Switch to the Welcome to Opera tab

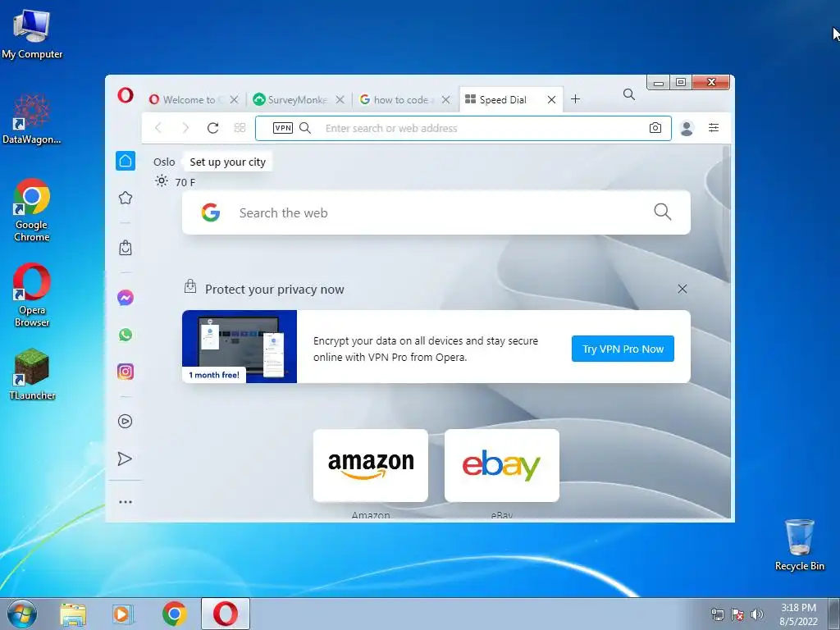click(186, 99)
